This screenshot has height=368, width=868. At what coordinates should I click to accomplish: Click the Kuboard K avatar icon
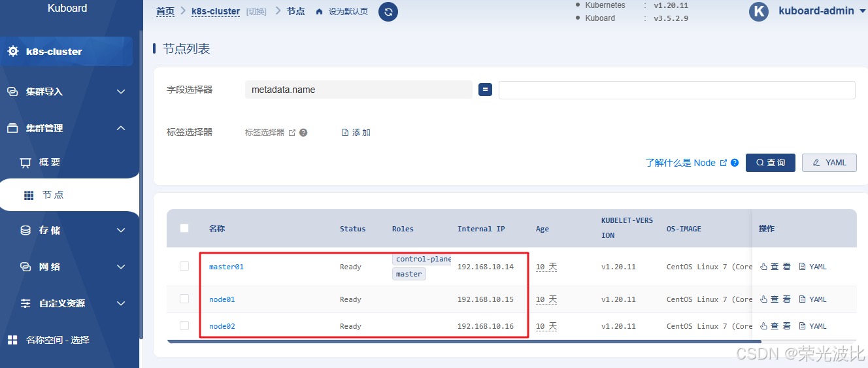[x=759, y=11]
